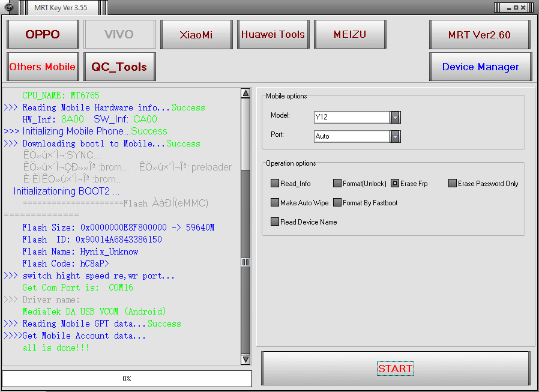Image resolution: width=539 pixels, height=392 pixels.
Task: Maximize the MRT Key window
Action: tap(516, 8)
